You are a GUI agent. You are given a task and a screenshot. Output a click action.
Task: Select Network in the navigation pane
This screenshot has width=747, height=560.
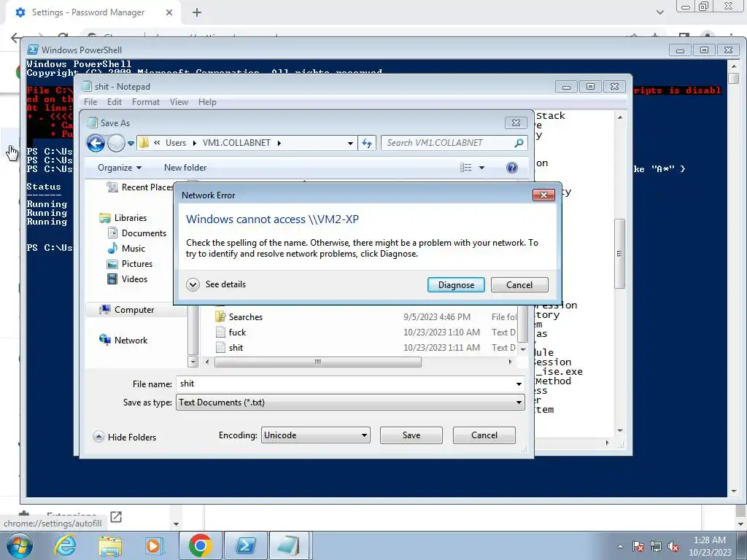coord(124,340)
